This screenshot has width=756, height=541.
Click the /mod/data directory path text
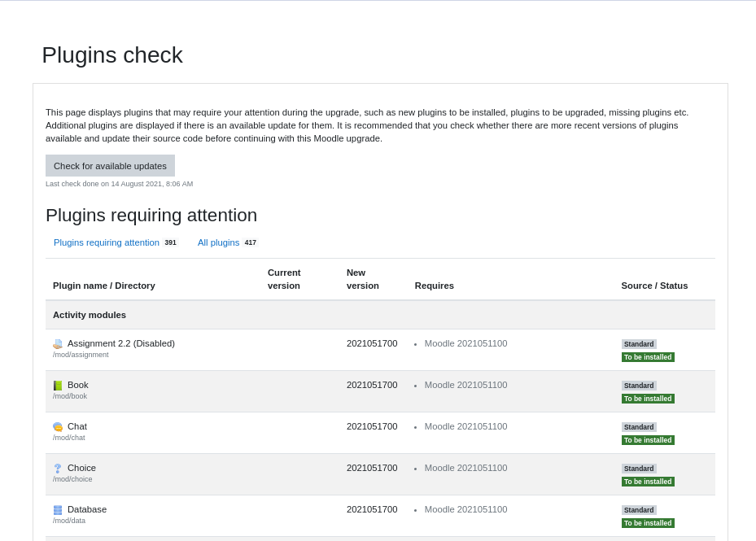(x=69, y=521)
